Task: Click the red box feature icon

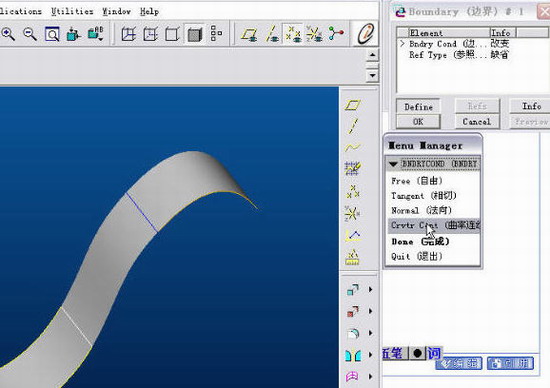Action: click(x=353, y=311)
